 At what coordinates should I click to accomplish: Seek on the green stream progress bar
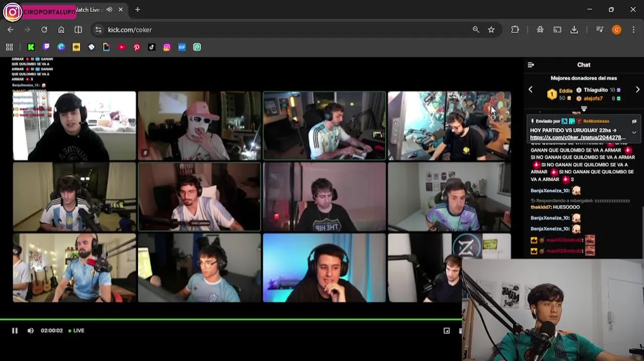(x=231, y=319)
